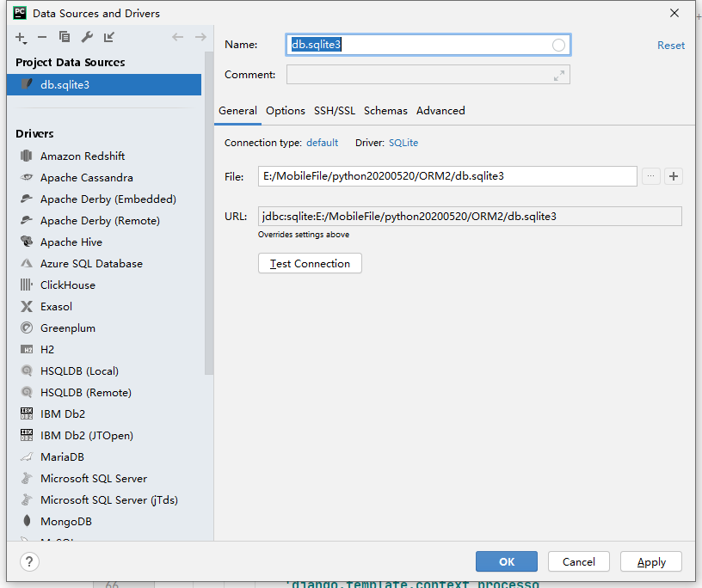
Task: Click the plus button beside File field
Action: (674, 176)
